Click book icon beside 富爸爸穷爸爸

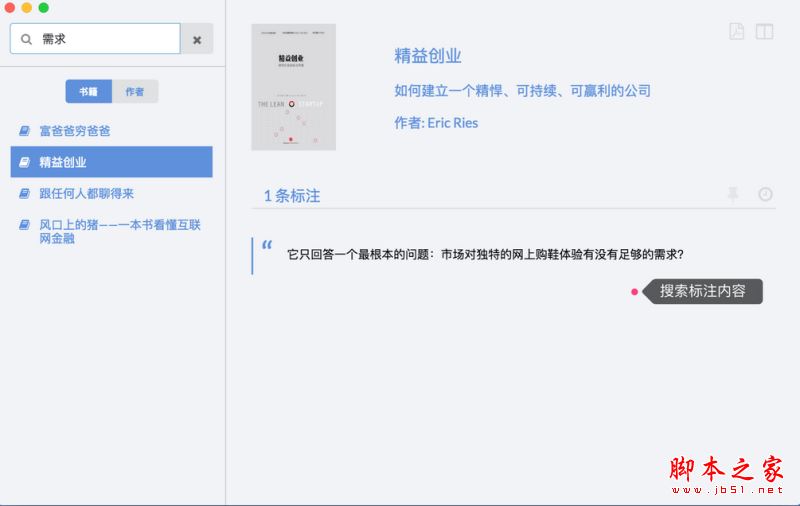tap(24, 131)
